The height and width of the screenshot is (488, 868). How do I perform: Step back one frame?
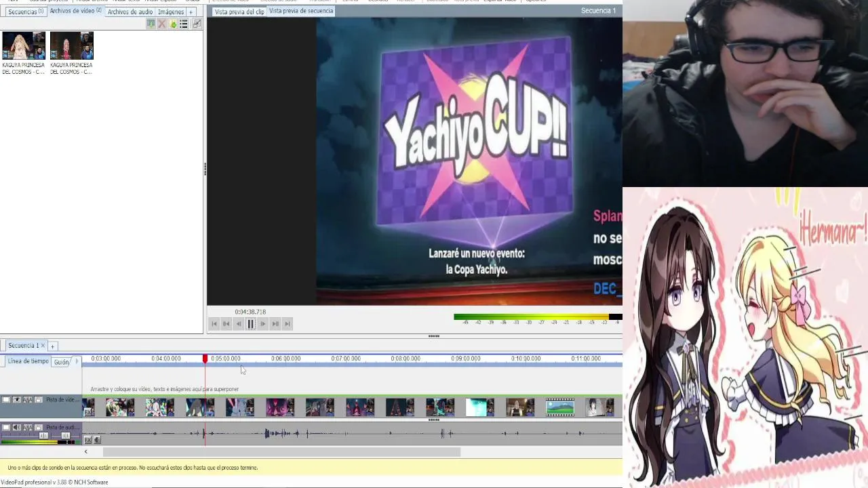coord(238,324)
